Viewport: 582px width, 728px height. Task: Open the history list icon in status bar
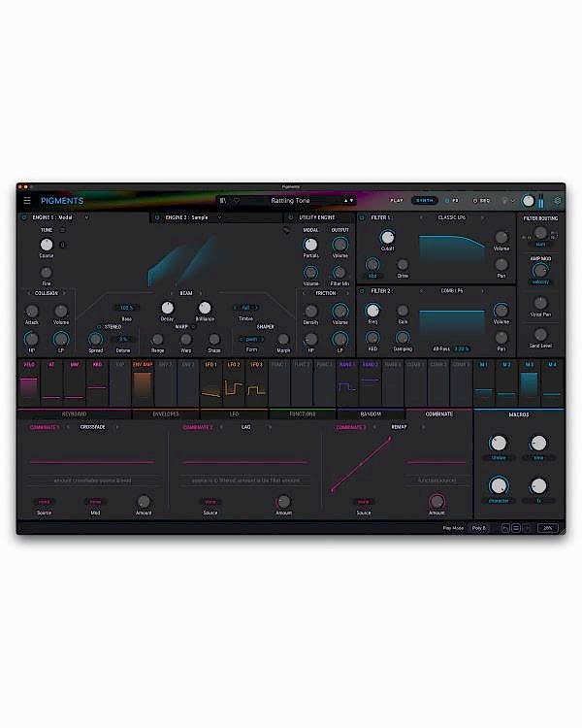tap(516, 528)
